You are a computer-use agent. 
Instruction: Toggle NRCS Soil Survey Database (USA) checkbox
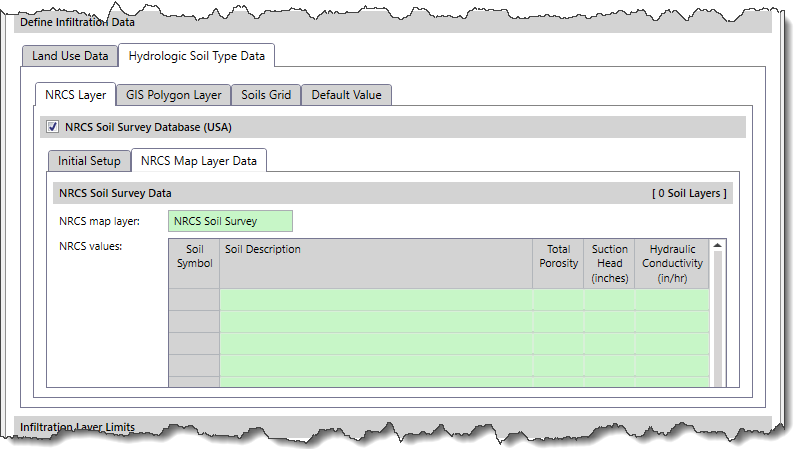52,127
